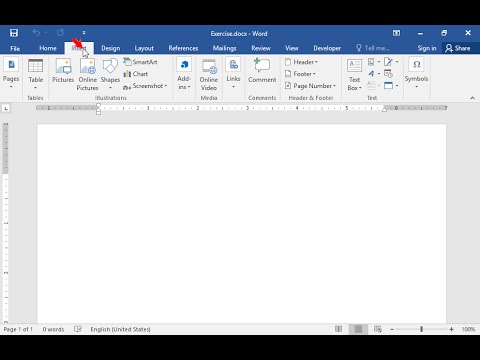Viewport: 480px width, 360px height.
Task: Switch to Read Mode view
Action: (338, 329)
